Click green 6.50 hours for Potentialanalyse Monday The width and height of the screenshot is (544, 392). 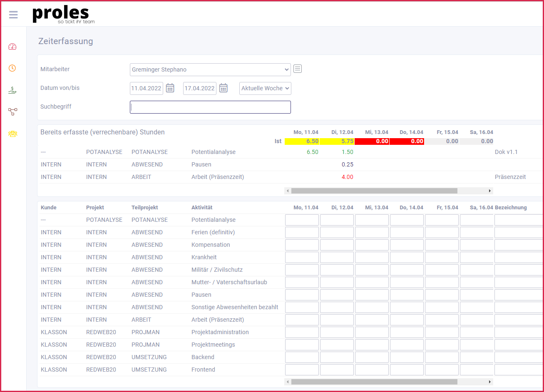click(313, 152)
